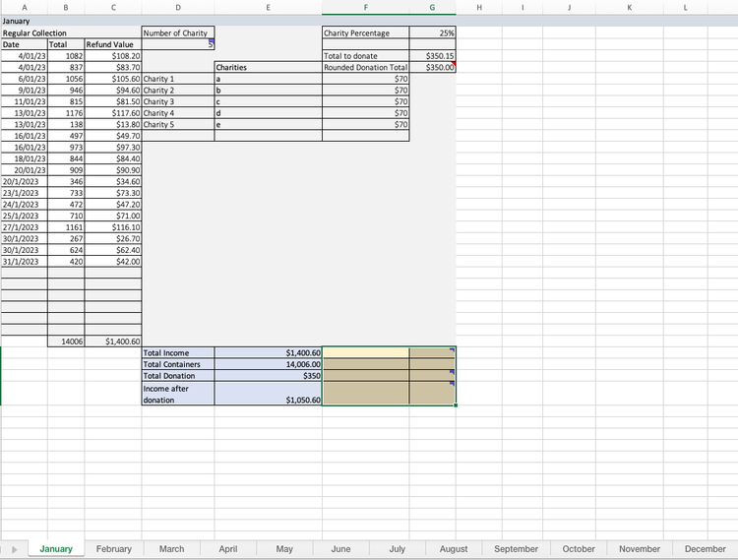Image resolution: width=738 pixels, height=560 pixels.
Task: Open the November sheet tab
Action: click(x=640, y=549)
